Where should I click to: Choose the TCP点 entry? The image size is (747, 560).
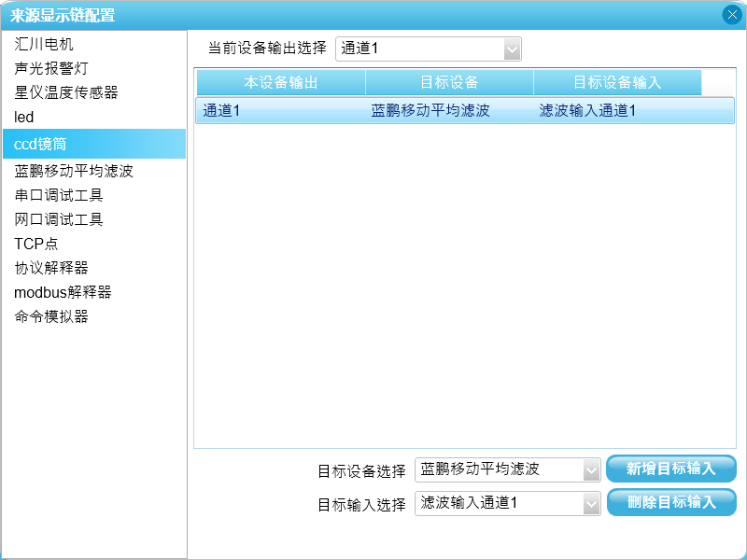coord(37,244)
